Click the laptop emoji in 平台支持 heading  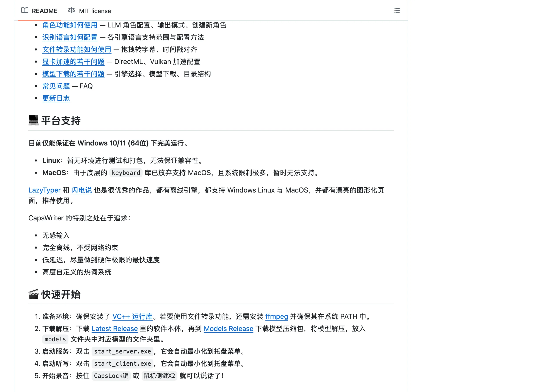34,120
